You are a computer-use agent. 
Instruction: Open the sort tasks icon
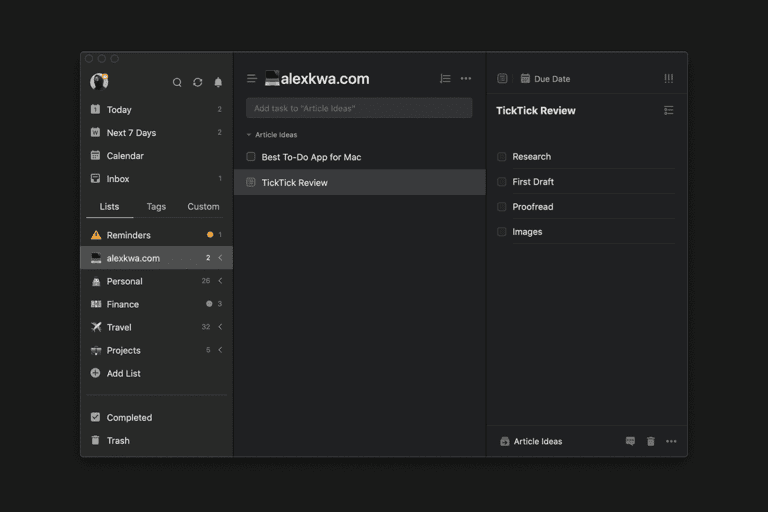(x=445, y=78)
